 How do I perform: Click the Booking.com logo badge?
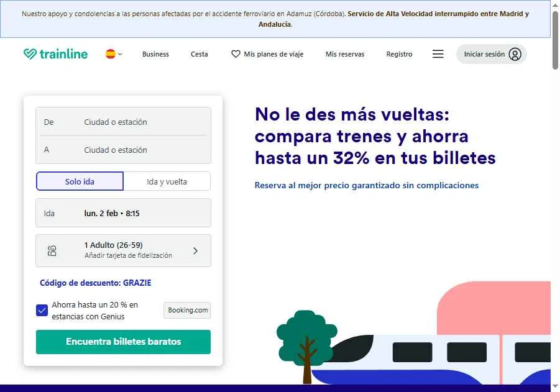click(187, 310)
